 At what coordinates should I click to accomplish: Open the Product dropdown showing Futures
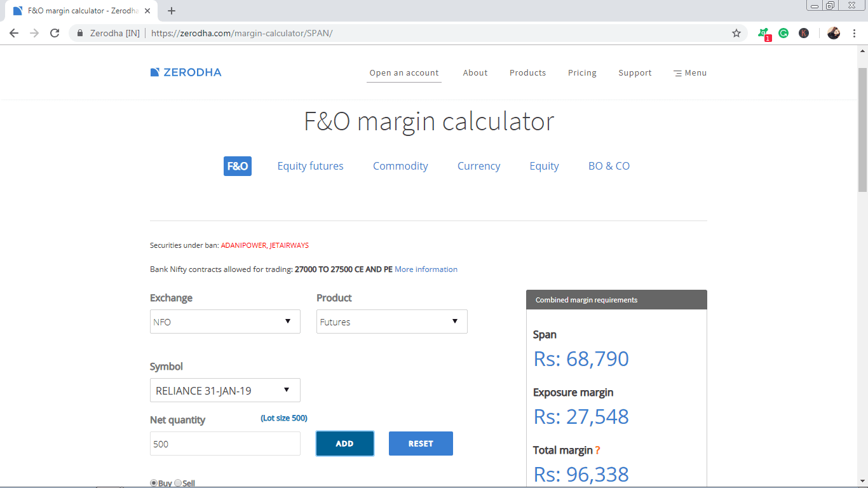(391, 322)
